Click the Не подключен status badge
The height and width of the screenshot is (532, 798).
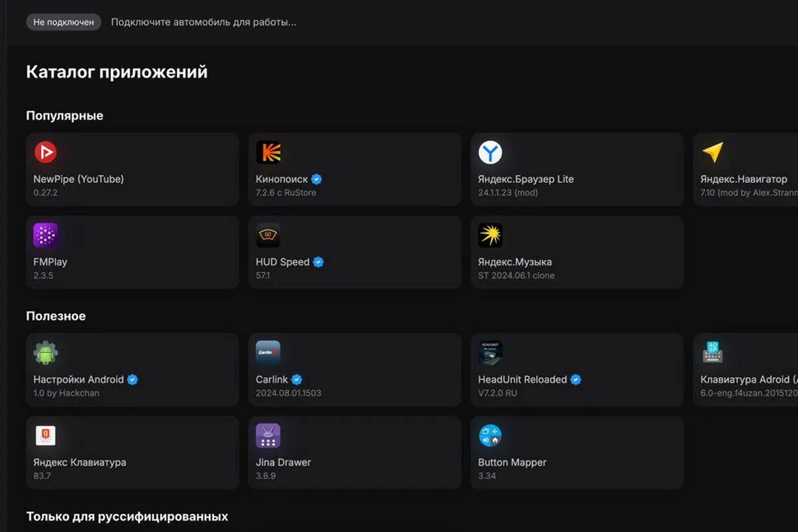pyautogui.click(x=64, y=22)
